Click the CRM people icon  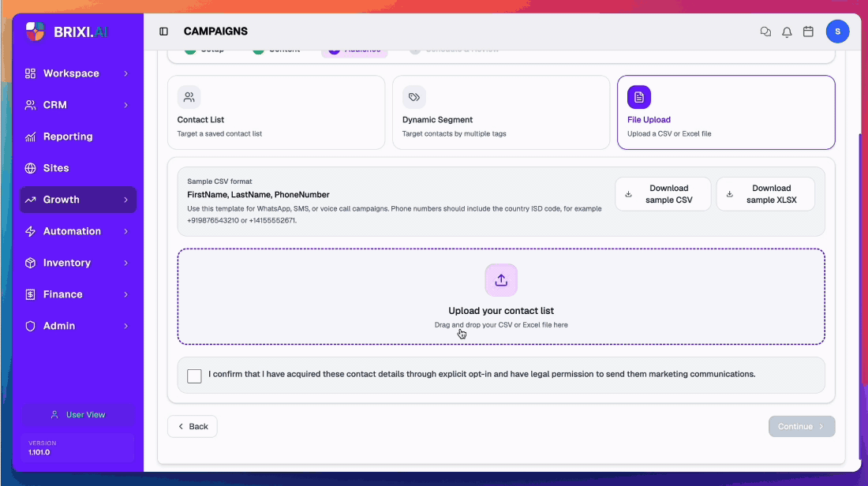click(x=31, y=105)
